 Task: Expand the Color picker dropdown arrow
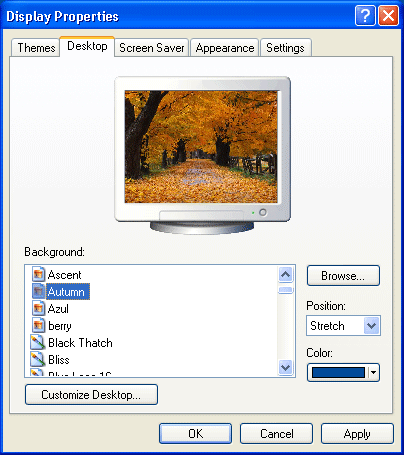point(374,372)
